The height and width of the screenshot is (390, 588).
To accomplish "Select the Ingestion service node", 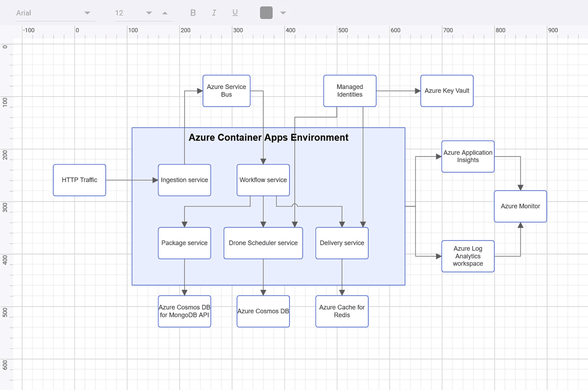I will [x=185, y=180].
